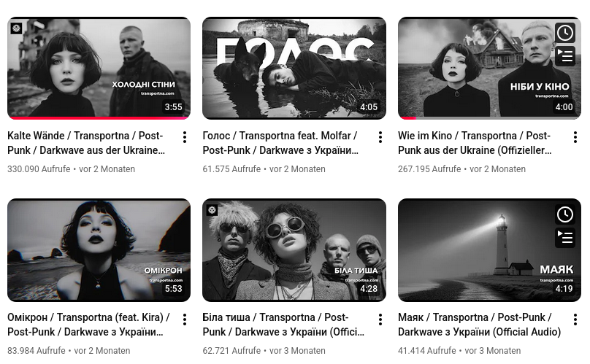The image size is (590, 364).
Task: Add Wie im Kino video to queue
Action: (564, 55)
